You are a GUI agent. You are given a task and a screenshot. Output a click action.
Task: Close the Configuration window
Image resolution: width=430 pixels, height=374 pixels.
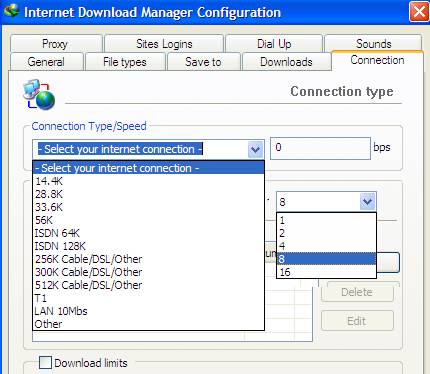419,12
